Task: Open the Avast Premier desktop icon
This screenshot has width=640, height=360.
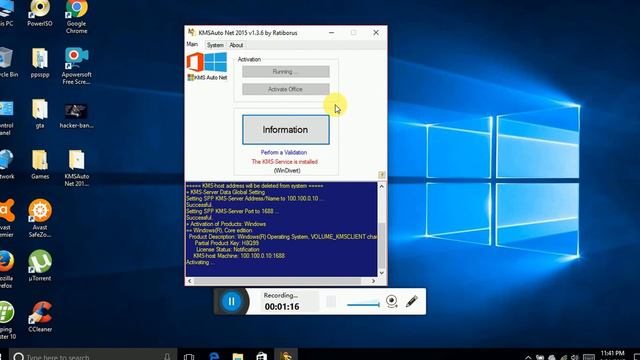Action: pyautogui.click(x=7, y=218)
